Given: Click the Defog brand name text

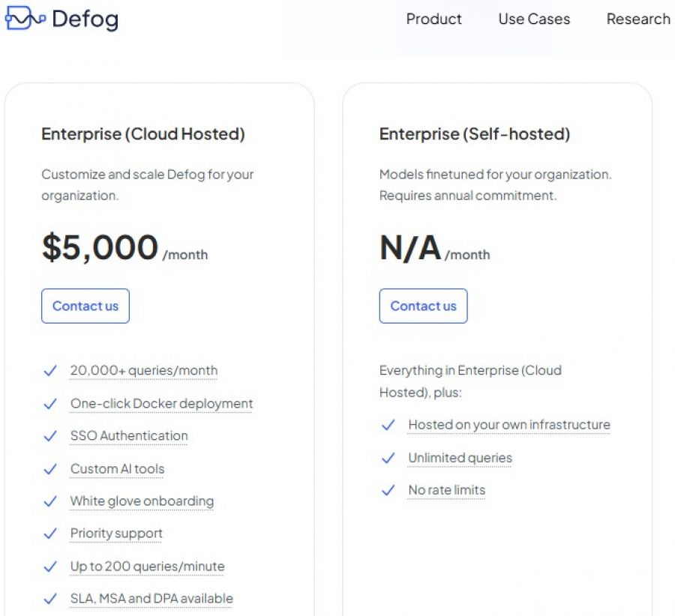Looking at the screenshot, I should pos(85,19).
